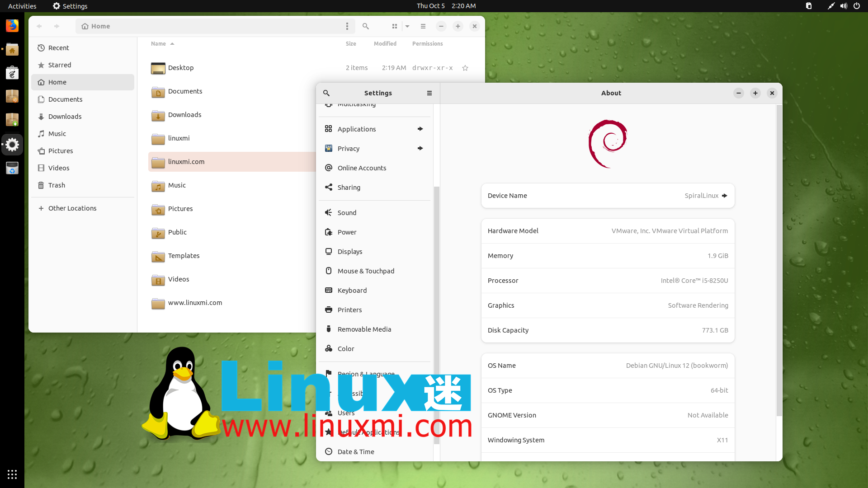Go forward in Files navigation
The image size is (868, 488).
tap(57, 26)
